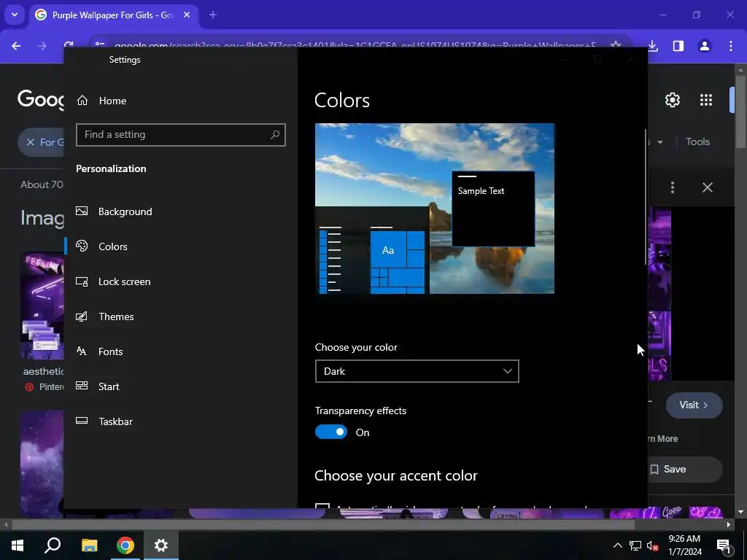Click the Background picture icon
Screen dimensions: 747x560
(82, 211)
